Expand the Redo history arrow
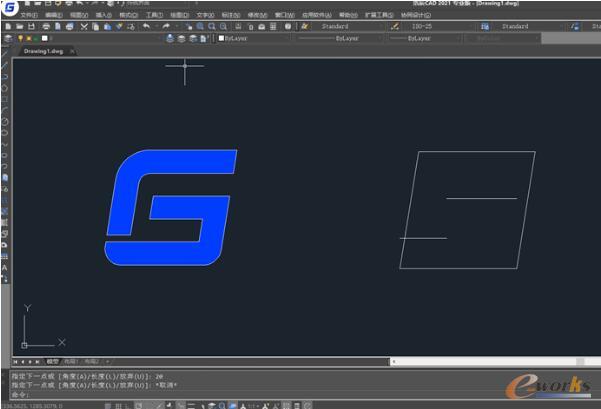The height and width of the screenshot is (409, 601). (176, 26)
